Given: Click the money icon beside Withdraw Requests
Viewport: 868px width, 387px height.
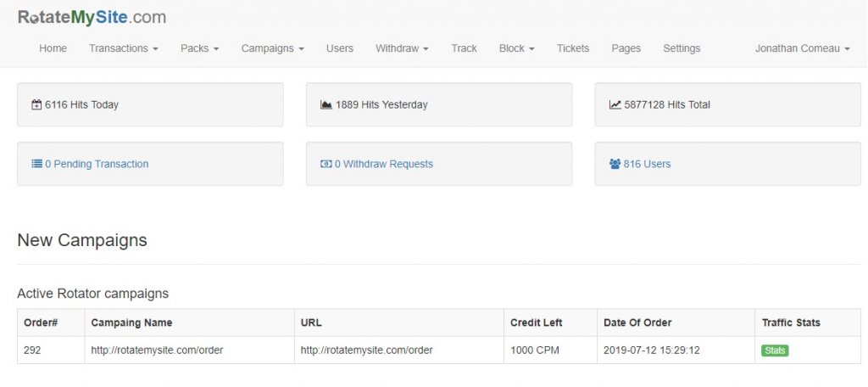Looking at the screenshot, I should [x=325, y=164].
